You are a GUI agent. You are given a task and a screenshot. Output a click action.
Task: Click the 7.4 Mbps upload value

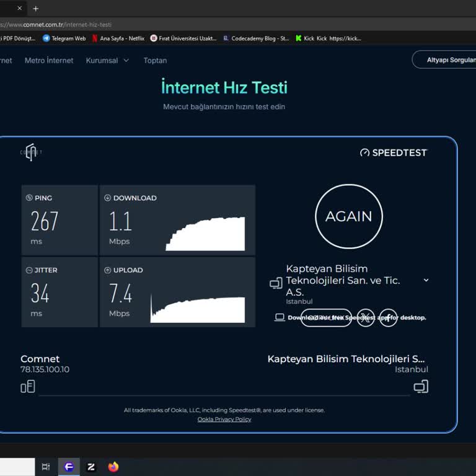coord(120,293)
